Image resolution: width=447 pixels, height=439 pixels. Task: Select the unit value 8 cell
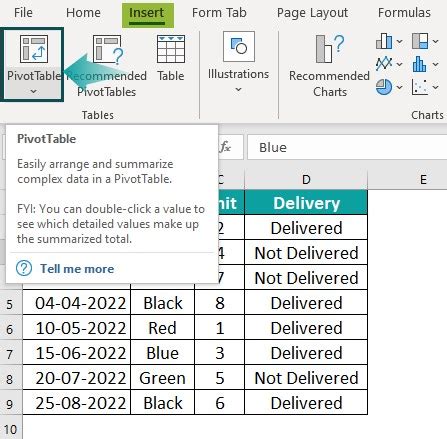point(220,303)
